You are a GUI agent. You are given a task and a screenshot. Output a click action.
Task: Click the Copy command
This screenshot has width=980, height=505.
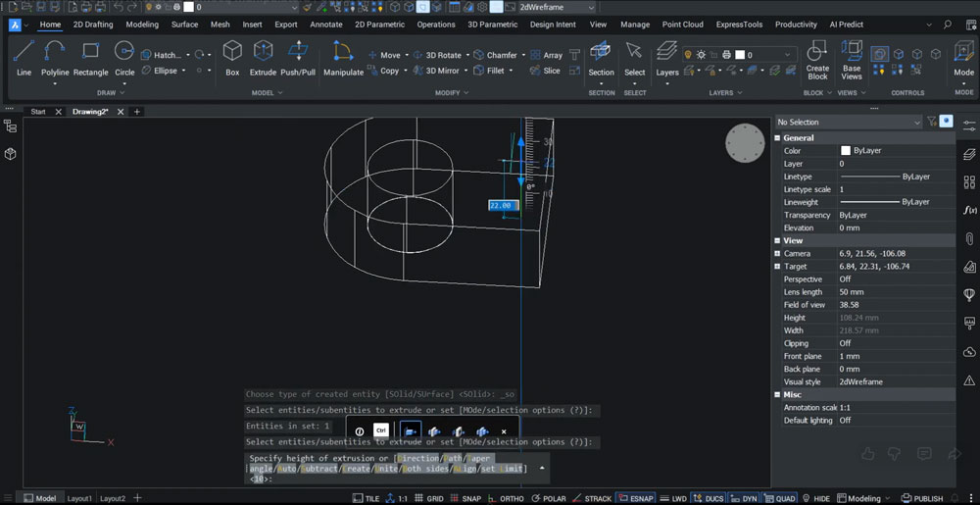point(384,71)
